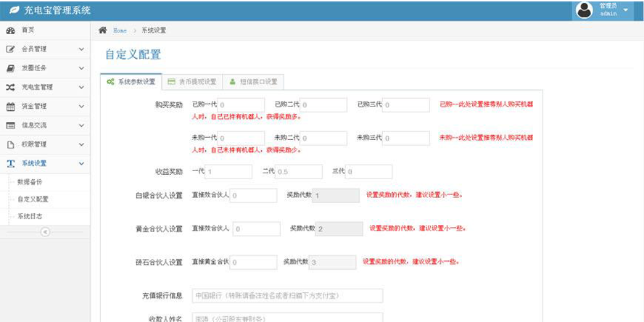Click the 自定义配置 page heading
The width and height of the screenshot is (644, 322).
(133, 54)
